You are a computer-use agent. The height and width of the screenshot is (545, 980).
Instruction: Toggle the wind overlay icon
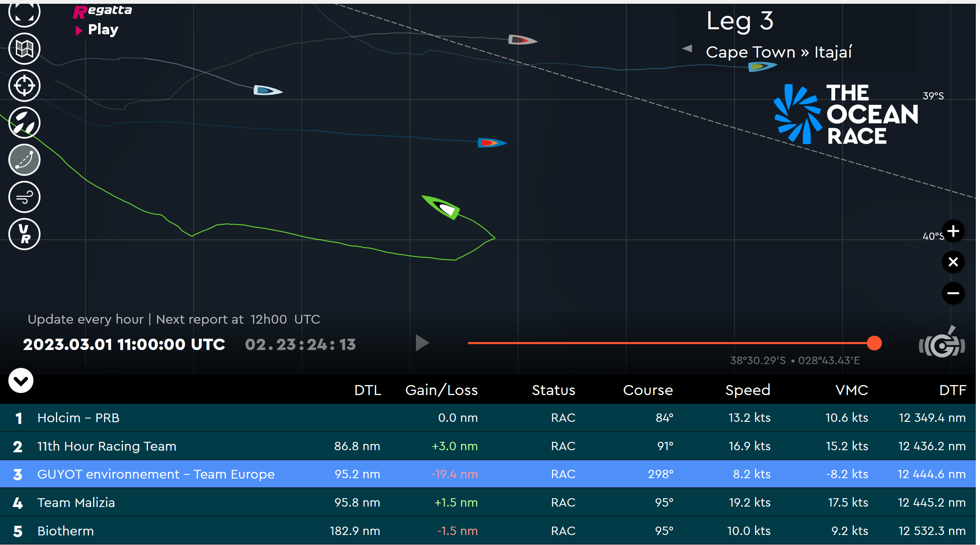click(x=24, y=197)
